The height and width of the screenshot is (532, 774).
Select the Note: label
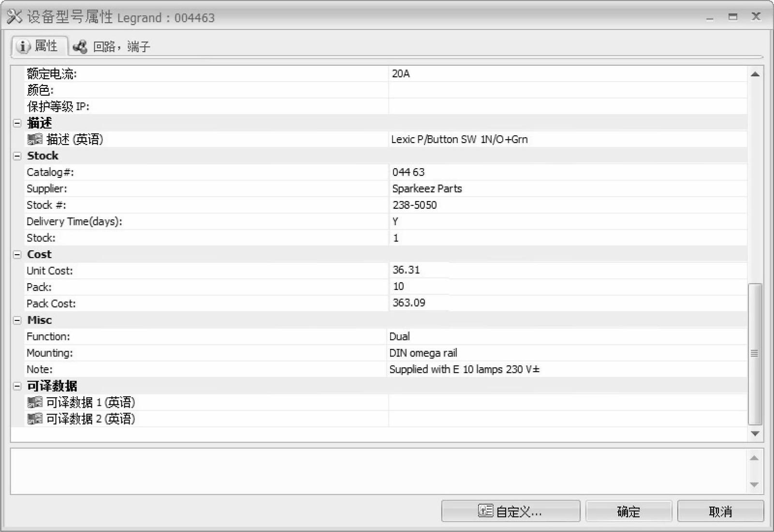[x=40, y=370]
